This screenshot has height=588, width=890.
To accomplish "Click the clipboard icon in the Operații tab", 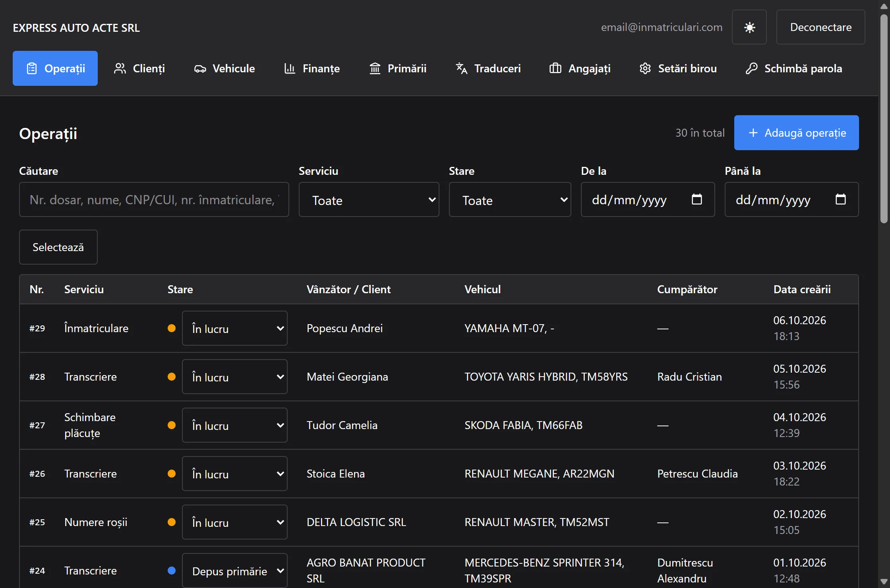I will coord(32,68).
